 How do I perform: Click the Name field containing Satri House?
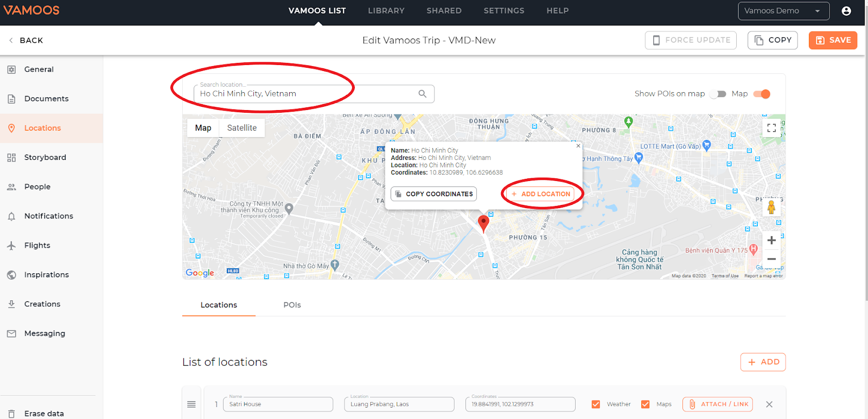tap(278, 404)
